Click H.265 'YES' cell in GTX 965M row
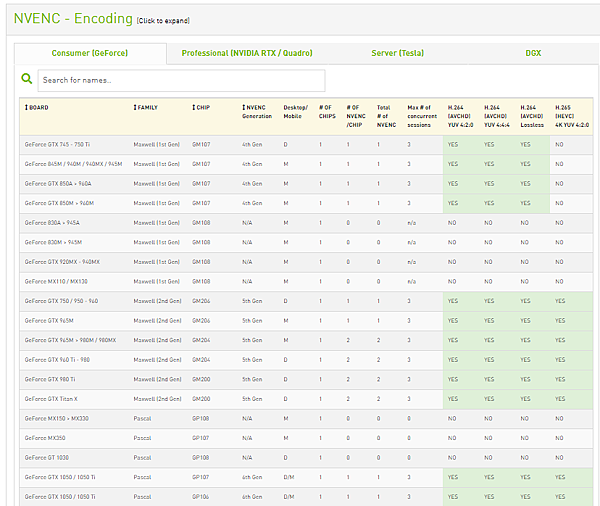 pos(560,321)
